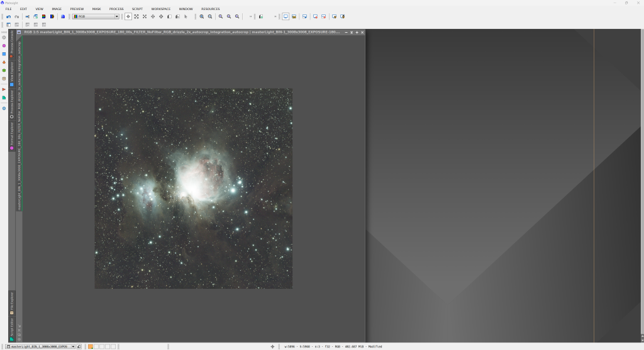
Task: Click the Redo arrow in the toolbar
Action: click(x=17, y=16)
